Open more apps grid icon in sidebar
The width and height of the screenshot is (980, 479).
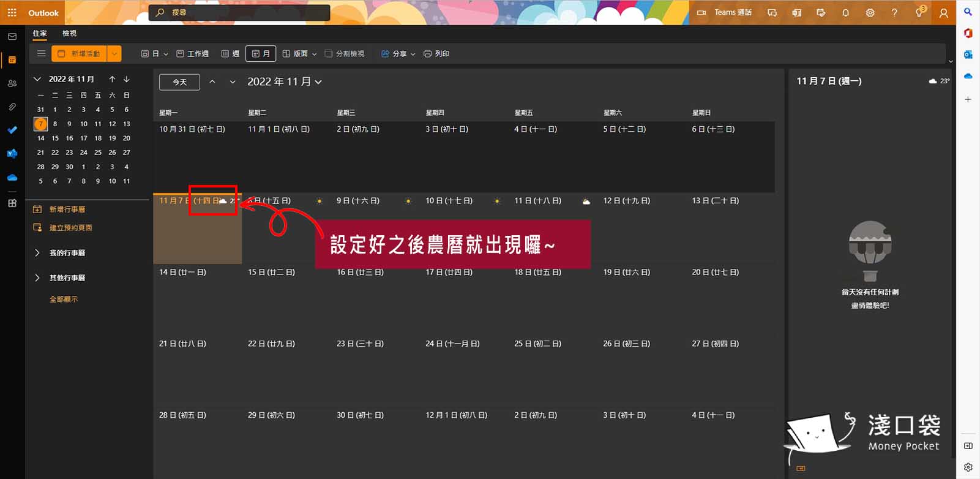click(12, 203)
